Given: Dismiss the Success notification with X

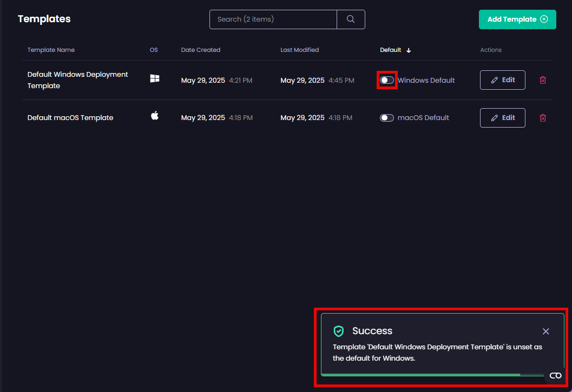Looking at the screenshot, I should click(x=545, y=331).
